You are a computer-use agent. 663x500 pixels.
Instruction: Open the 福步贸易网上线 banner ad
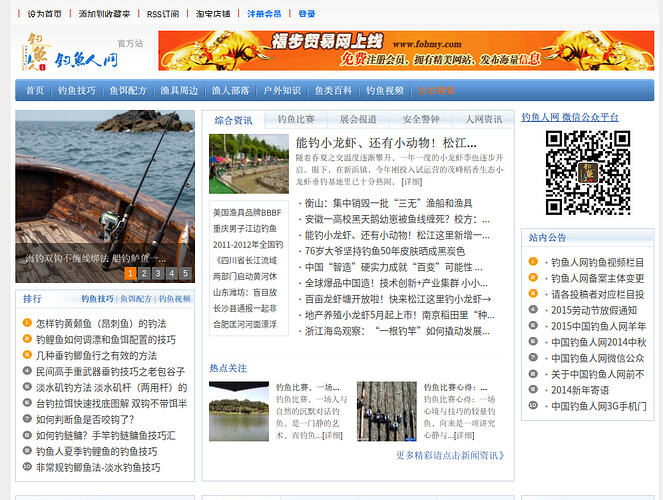point(406,51)
